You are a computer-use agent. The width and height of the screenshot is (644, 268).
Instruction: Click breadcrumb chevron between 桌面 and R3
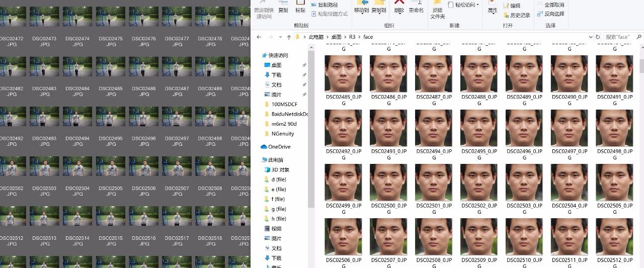345,37
